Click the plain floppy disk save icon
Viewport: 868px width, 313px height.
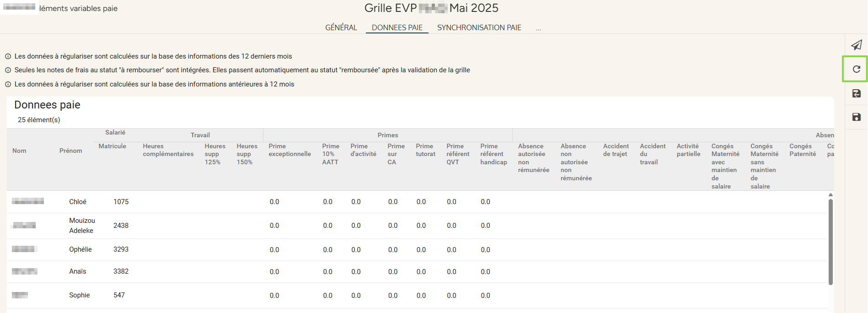tap(856, 117)
